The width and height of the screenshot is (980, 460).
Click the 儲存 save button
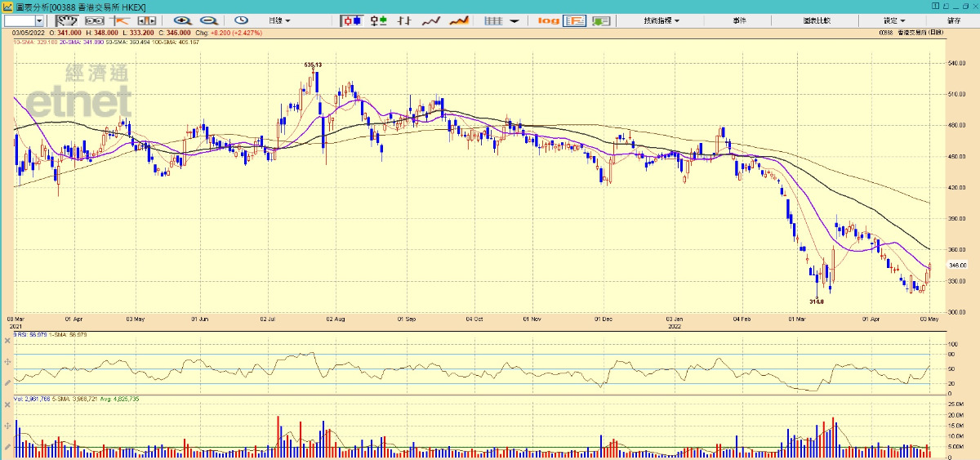pos(954,20)
